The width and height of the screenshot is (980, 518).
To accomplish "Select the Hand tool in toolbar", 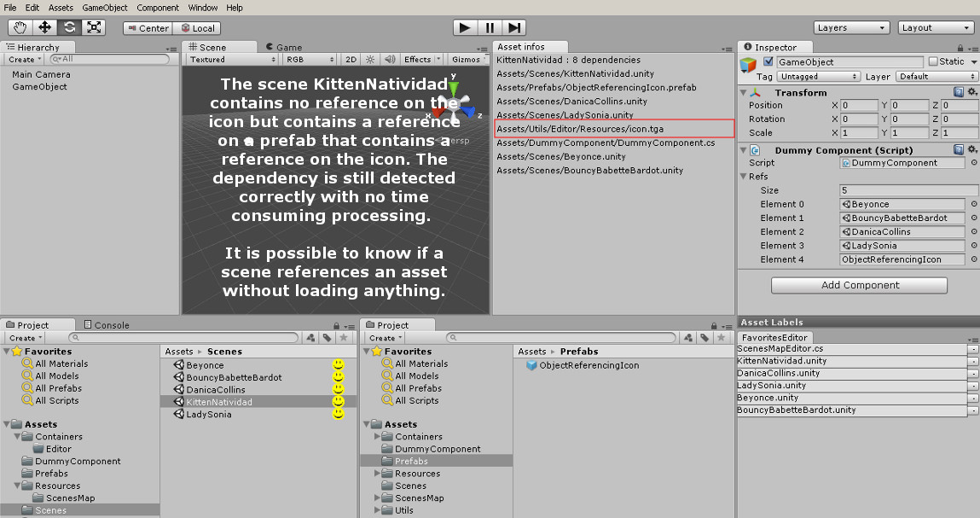I will pyautogui.click(x=20, y=27).
